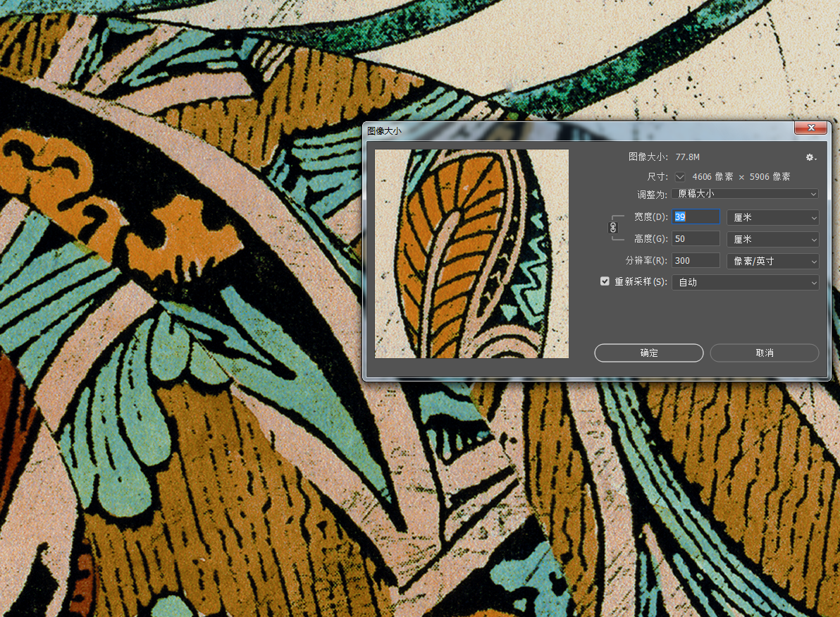Image resolution: width=840 pixels, height=617 pixels.
Task: Open the resolution unit 像素/英寸 dropdown
Action: (772, 261)
